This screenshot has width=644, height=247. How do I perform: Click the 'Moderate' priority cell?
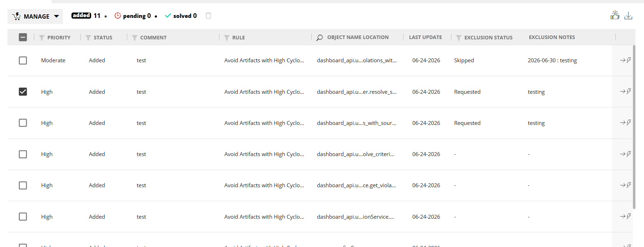(53, 60)
